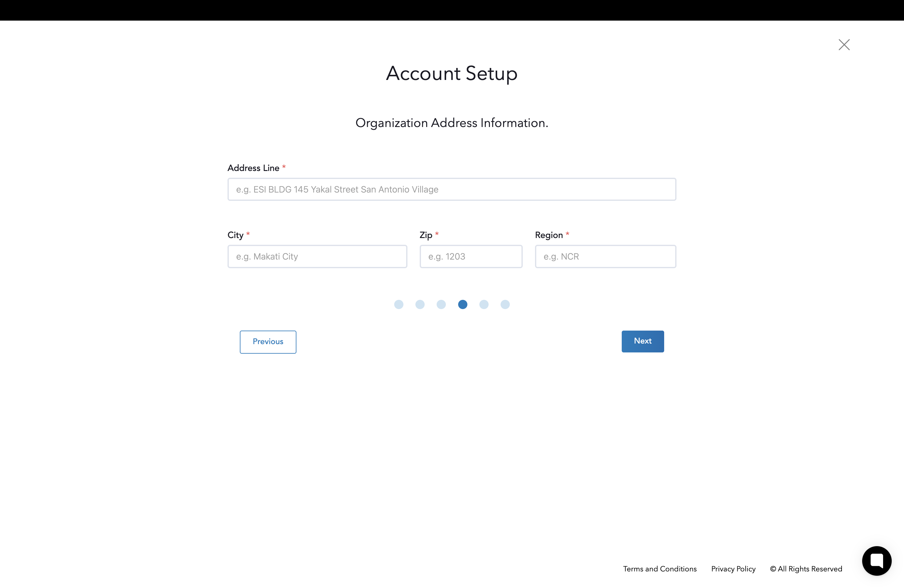Select the Region input box
The image size is (904, 588).
[605, 256]
